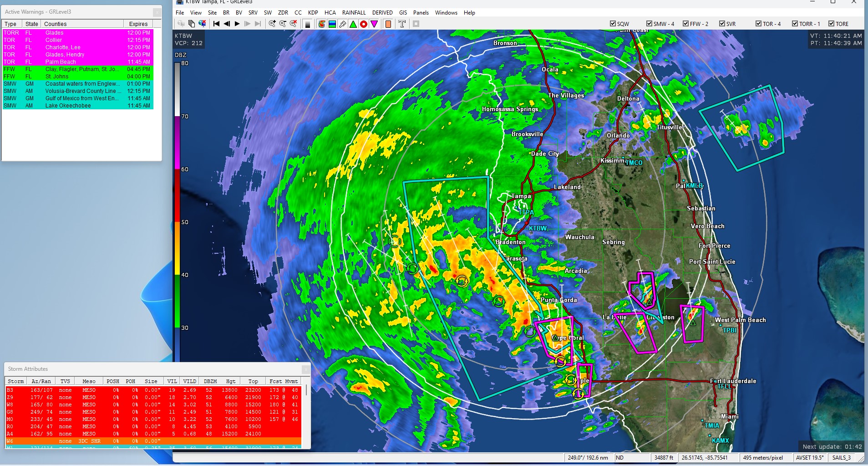This screenshot has height=466, width=868.
Task: Click the radar color contour toolbar icon
Action: point(322,24)
